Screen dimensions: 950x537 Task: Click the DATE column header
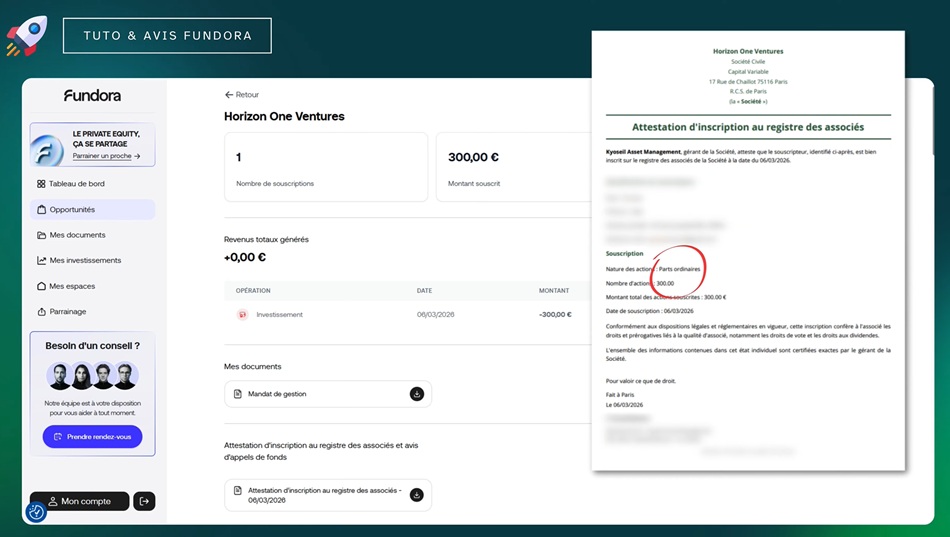coord(424,291)
